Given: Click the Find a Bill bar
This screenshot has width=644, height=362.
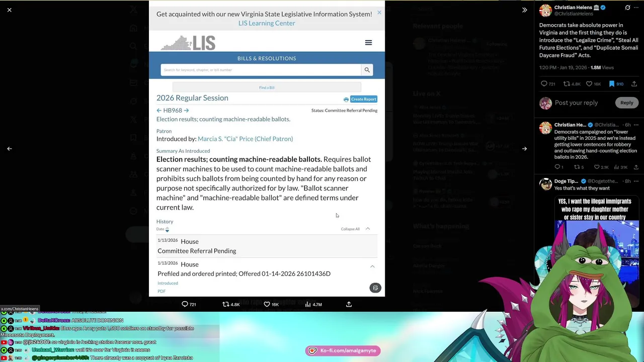Looking at the screenshot, I should [x=267, y=87].
